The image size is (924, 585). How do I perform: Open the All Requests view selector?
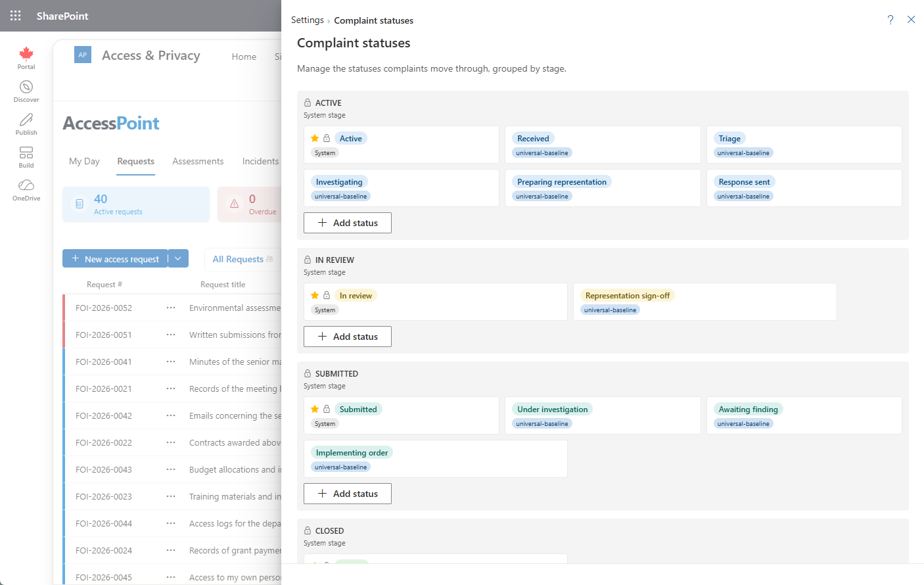pyautogui.click(x=243, y=259)
